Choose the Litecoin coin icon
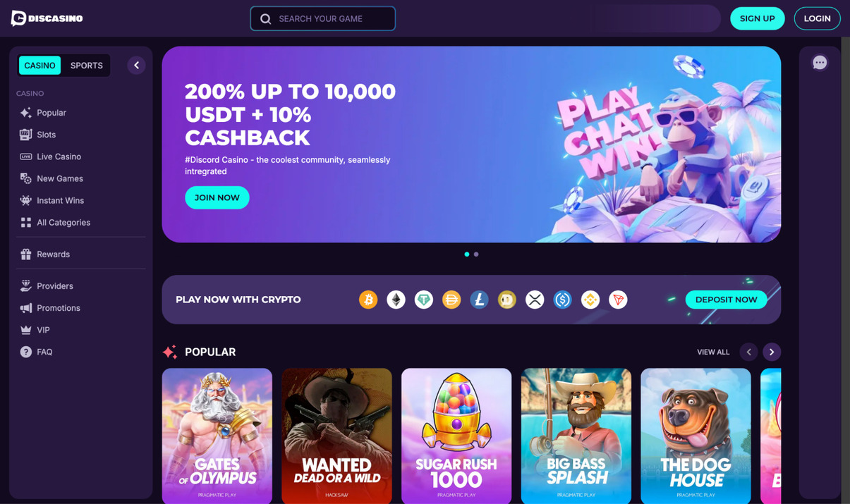 (x=479, y=300)
